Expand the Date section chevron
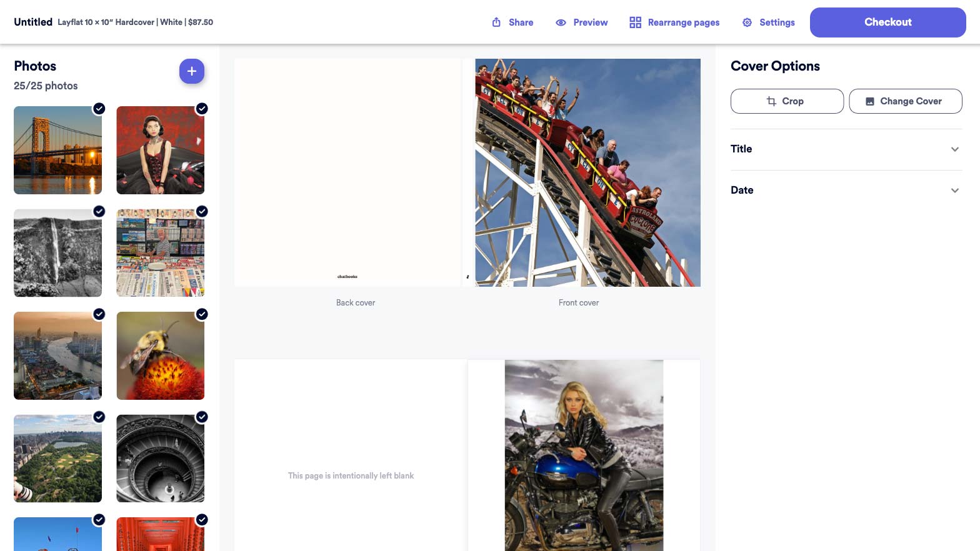Viewport: 980px width, 551px height. click(x=954, y=191)
